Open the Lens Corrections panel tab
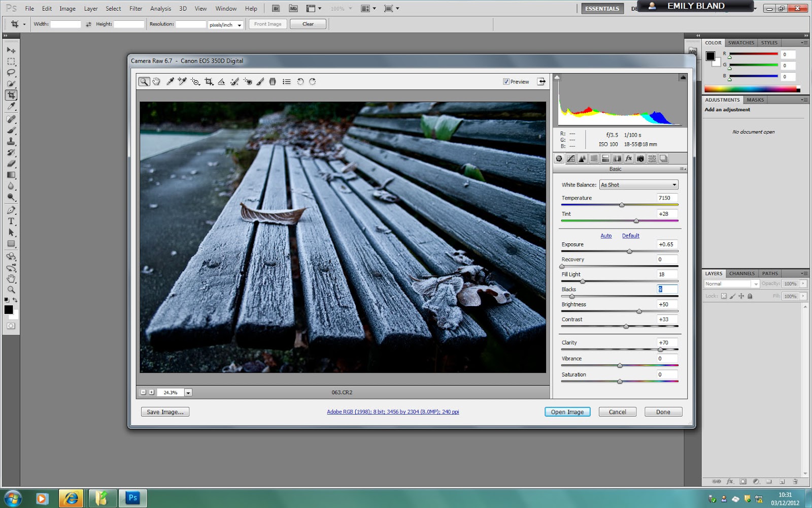 [617, 158]
